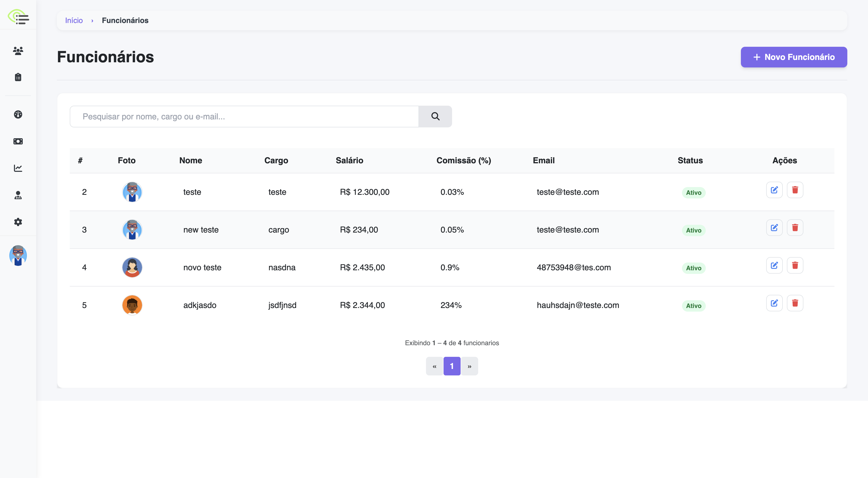Open the line chart reports icon
868x478 pixels.
(x=18, y=168)
